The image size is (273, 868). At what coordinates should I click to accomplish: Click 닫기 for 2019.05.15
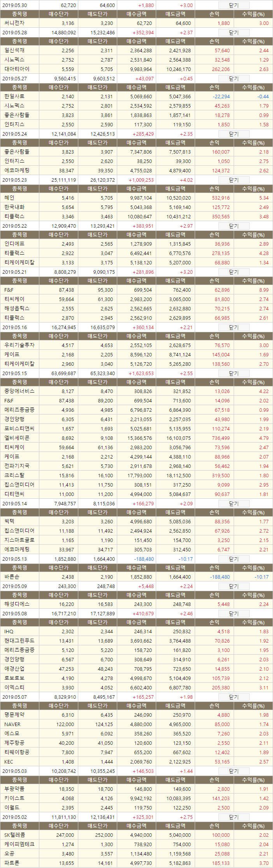point(234,374)
